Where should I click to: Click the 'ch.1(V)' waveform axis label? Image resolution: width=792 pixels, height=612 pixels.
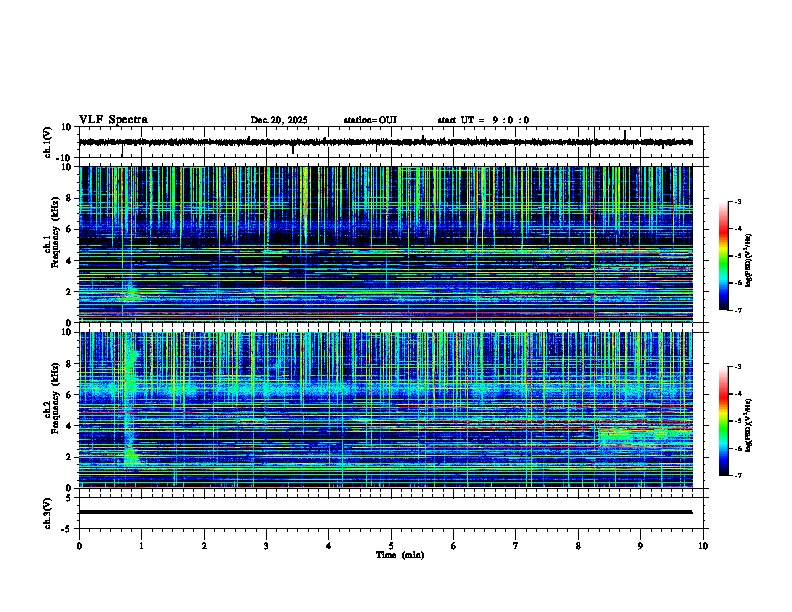click(47, 142)
